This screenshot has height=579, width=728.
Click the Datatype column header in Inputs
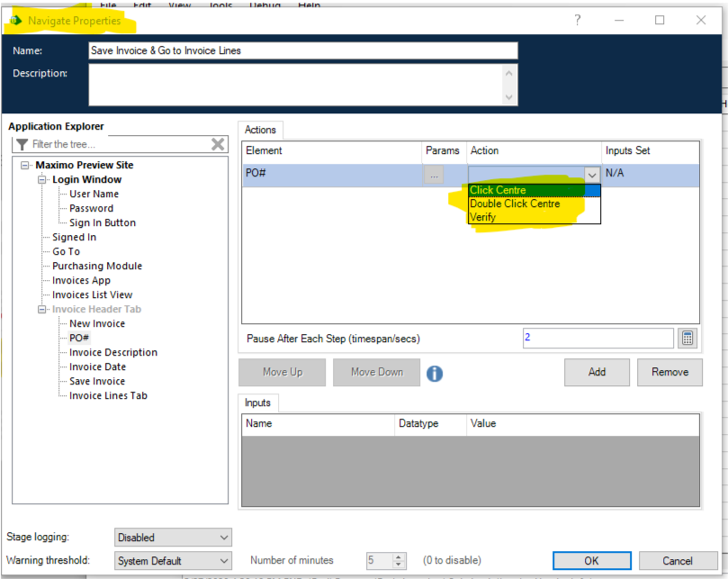pos(430,424)
